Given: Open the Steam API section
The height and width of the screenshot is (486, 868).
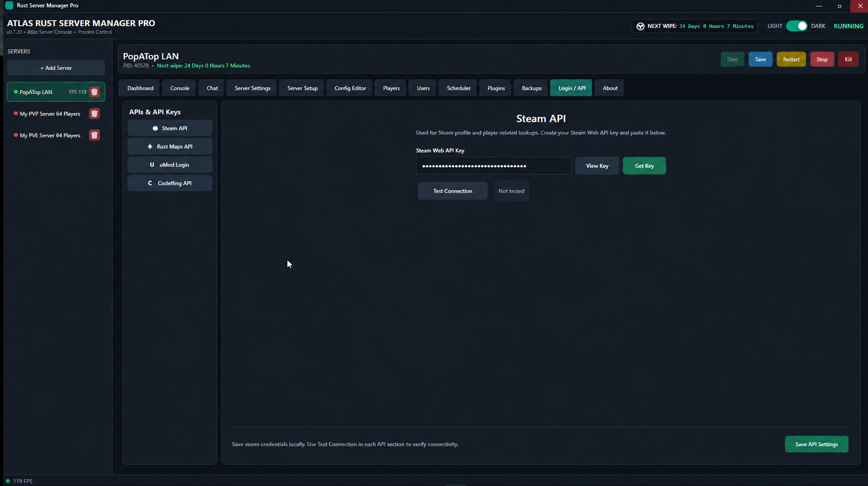Looking at the screenshot, I should click(x=170, y=128).
